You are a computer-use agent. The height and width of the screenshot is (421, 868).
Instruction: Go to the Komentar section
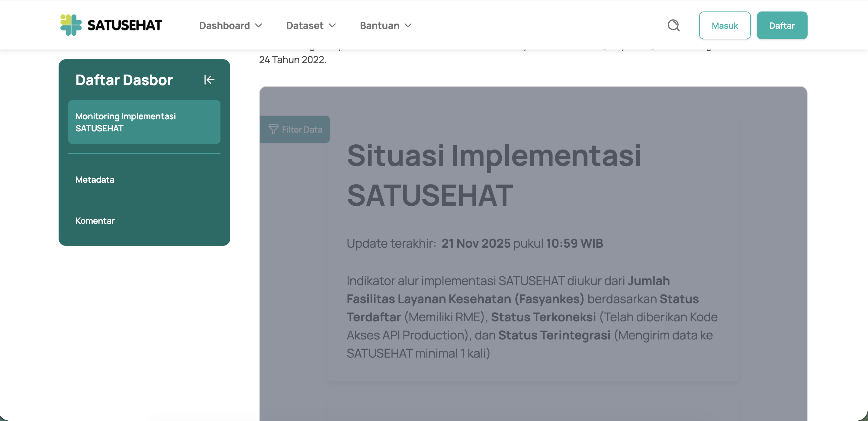[95, 221]
